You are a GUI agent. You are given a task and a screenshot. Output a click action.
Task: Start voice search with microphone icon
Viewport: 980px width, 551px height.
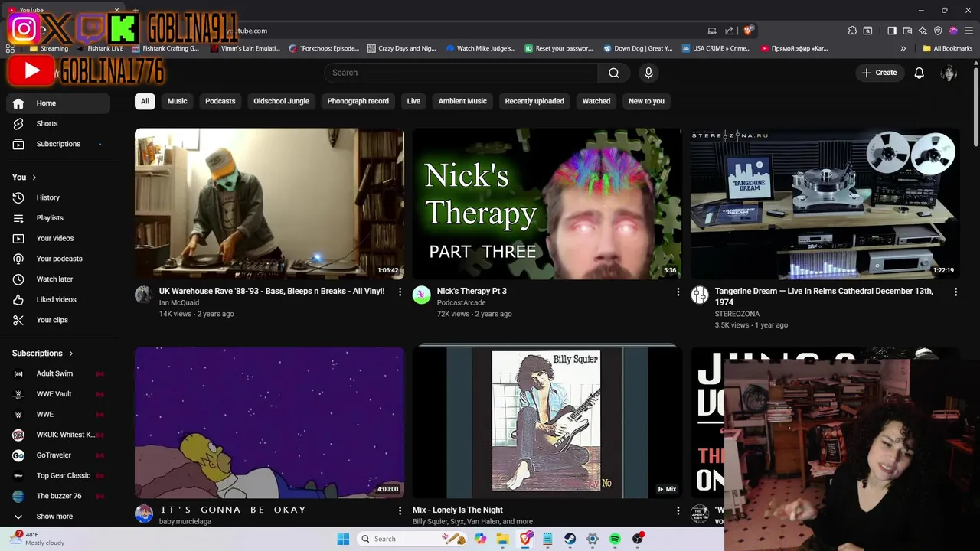(x=648, y=73)
